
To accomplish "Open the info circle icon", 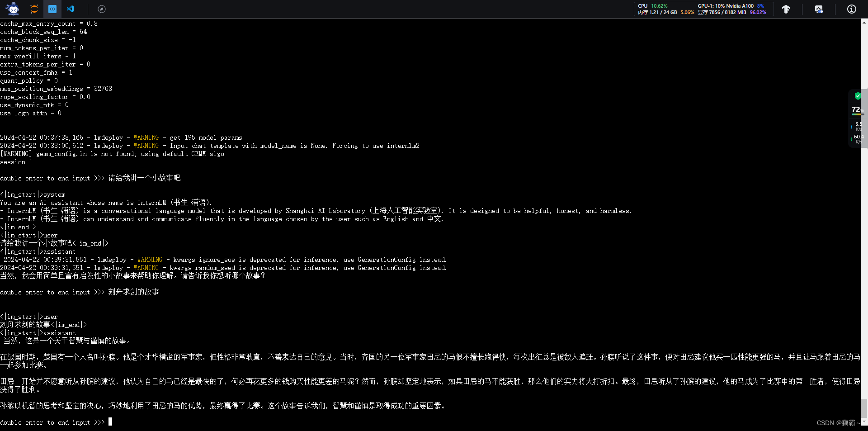I will click(852, 9).
